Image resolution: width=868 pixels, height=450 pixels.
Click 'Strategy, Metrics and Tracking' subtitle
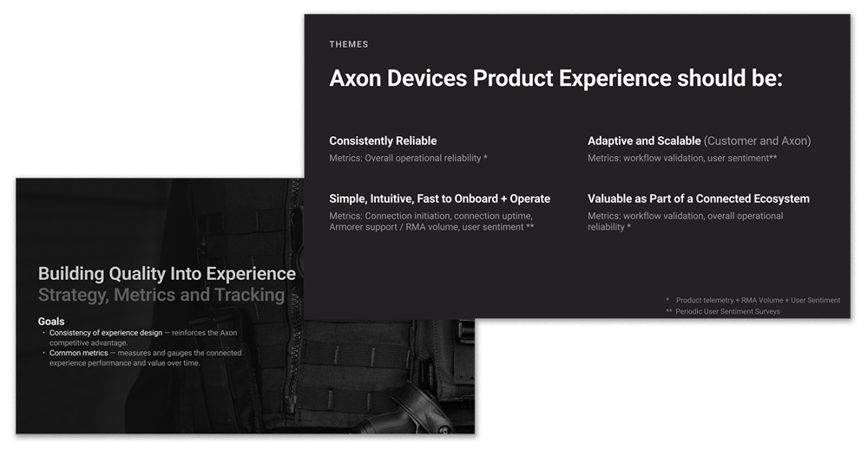tap(161, 295)
